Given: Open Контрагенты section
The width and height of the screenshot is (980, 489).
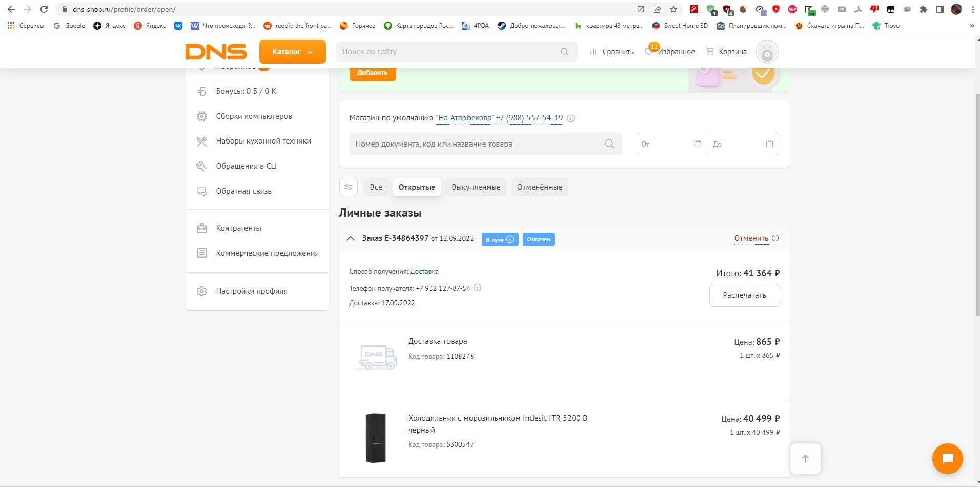Looking at the screenshot, I should pos(238,228).
